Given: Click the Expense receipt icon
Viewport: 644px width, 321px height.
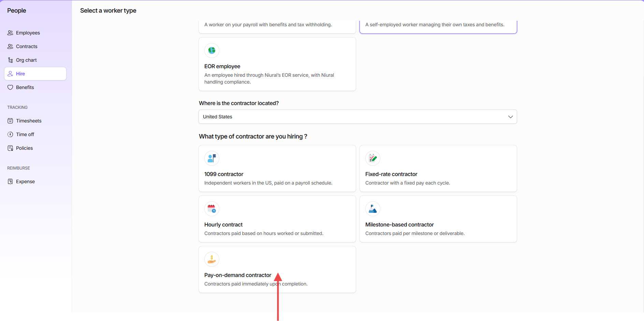Looking at the screenshot, I should pos(10,181).
